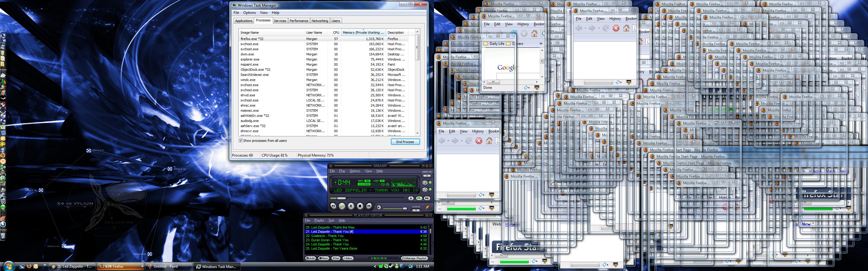Select the dwm.exe process row
The width and height of the screenshot is (868, 271).
(323, 54)
